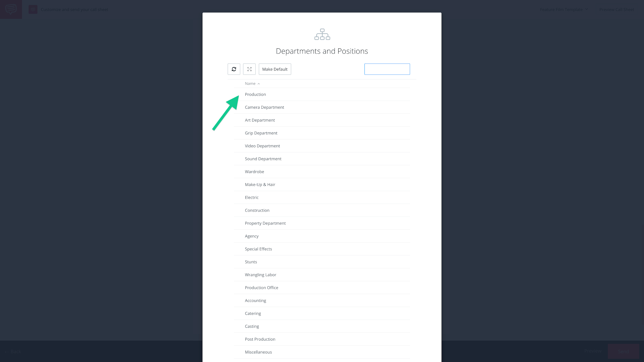The width and height of the screenshot is (644, 362).
Task: Click the hamburger menu icon top left
Action: point(11,8)
